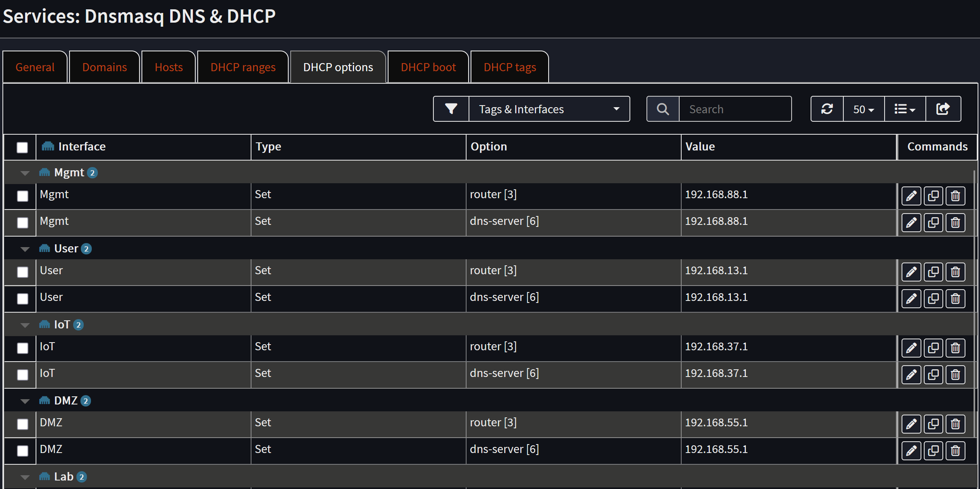Edit the IoT router [3] option

[x=911, y=348]
